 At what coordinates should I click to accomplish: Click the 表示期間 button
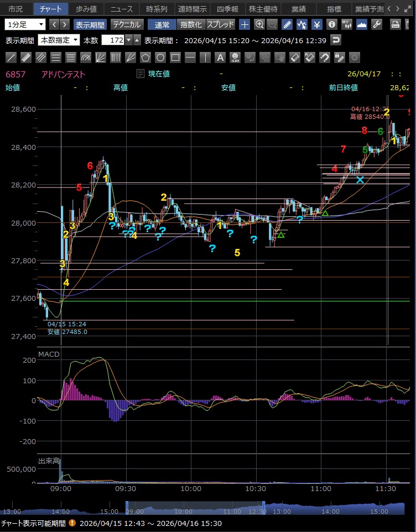click(90, 24)
